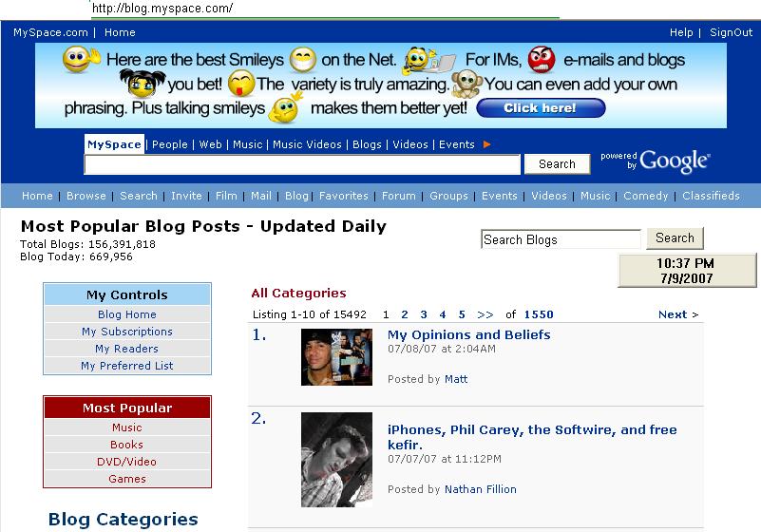Open Forum in the navigation bar

click(398, 196)
